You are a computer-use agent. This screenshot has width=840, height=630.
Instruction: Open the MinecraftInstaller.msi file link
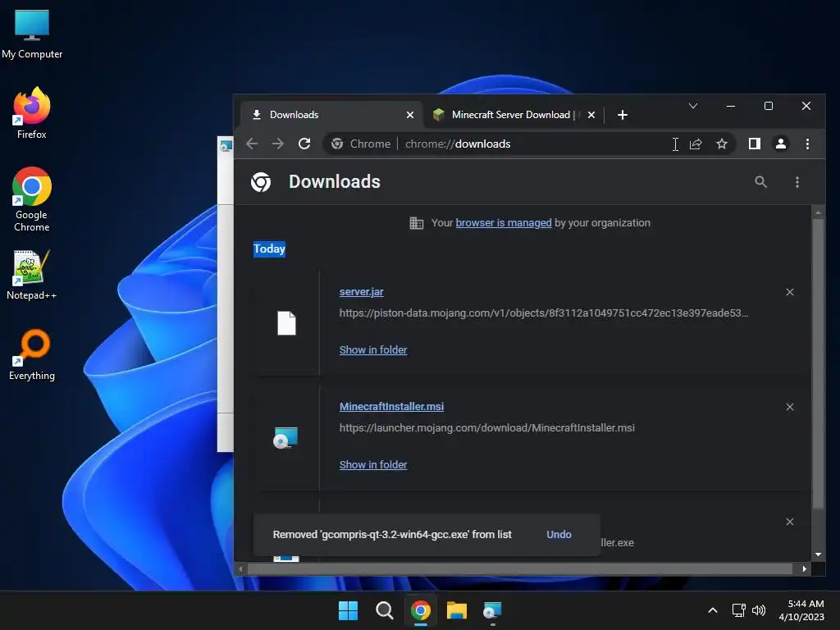click(391, 407)
